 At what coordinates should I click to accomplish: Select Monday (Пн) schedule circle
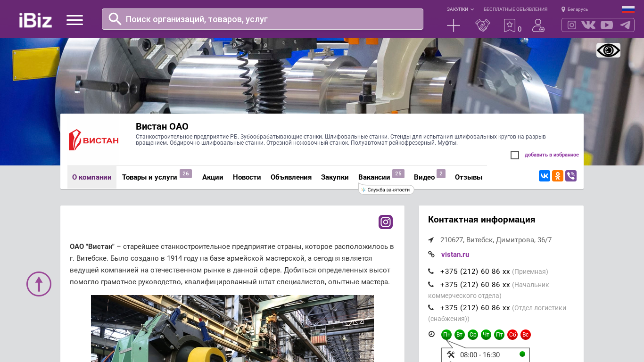446,335
